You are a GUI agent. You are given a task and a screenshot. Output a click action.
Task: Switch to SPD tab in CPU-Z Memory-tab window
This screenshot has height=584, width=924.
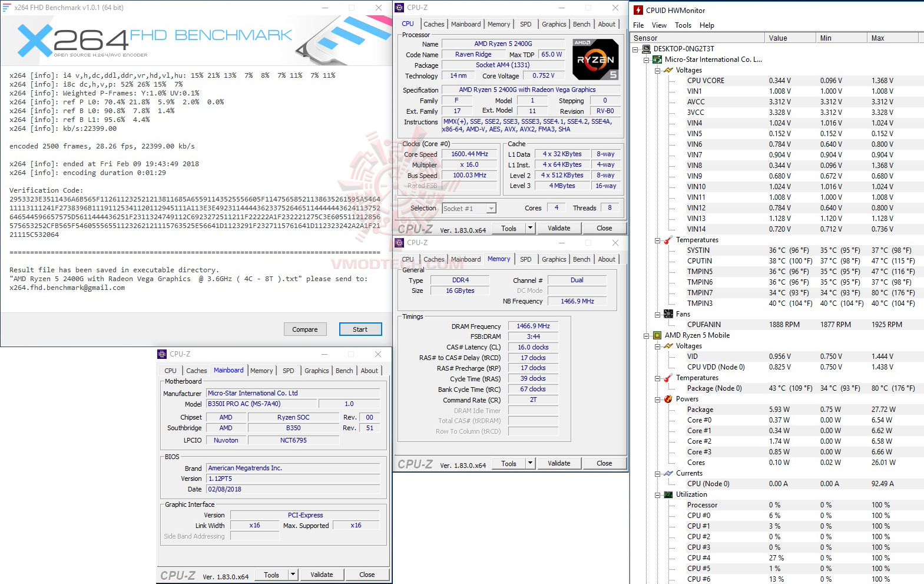(x=526, y=259)
